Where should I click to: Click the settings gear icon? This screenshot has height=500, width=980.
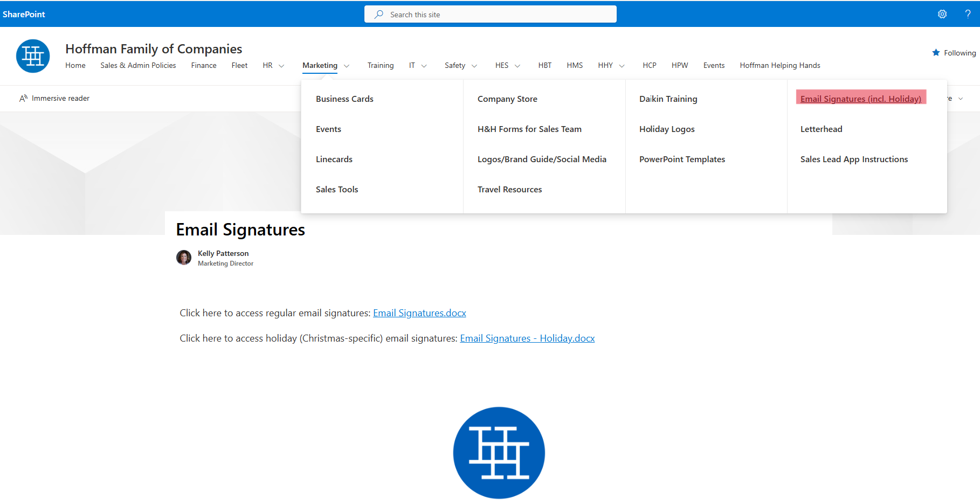[942, 14]
